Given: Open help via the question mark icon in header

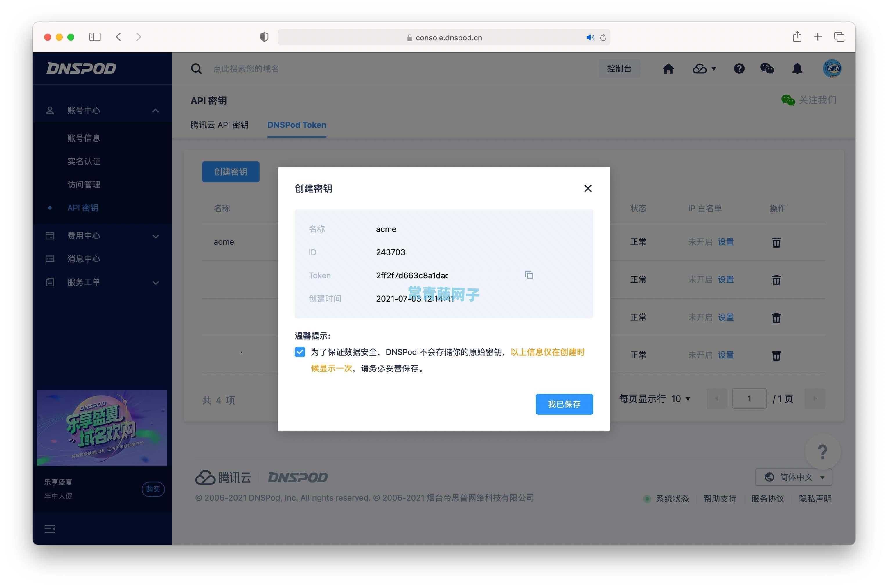Looking at the screenshot, I should point(739,68).
